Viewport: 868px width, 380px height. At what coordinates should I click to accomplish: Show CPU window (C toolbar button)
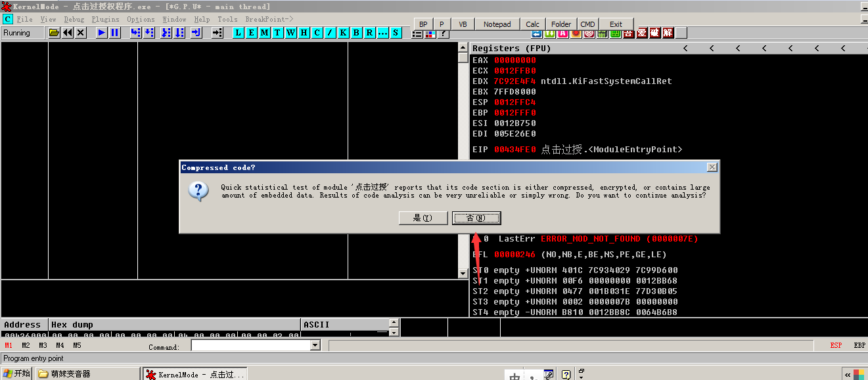(317, 33)
